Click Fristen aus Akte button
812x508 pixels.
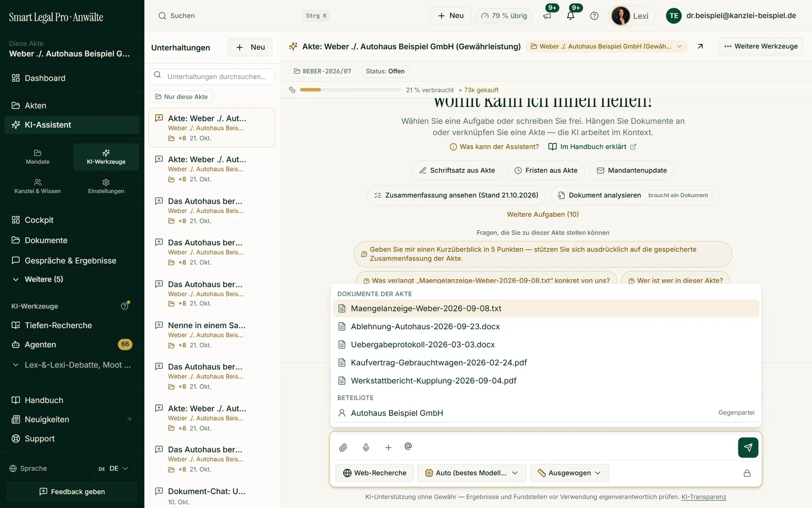(546, 170)
